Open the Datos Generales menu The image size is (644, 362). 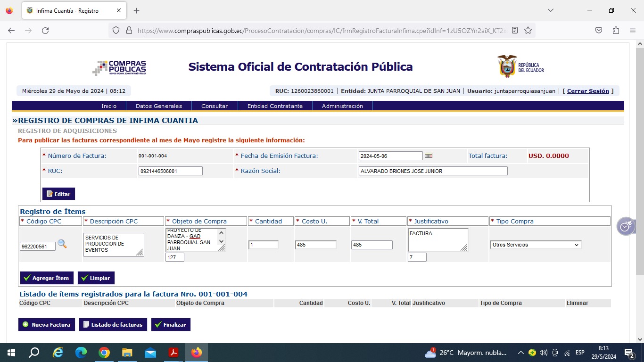(158, 106)
